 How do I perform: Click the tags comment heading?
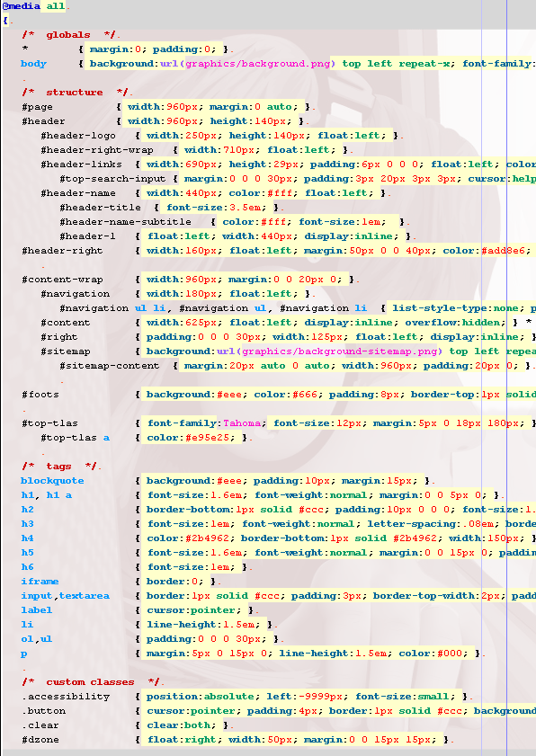click(58, 467)
